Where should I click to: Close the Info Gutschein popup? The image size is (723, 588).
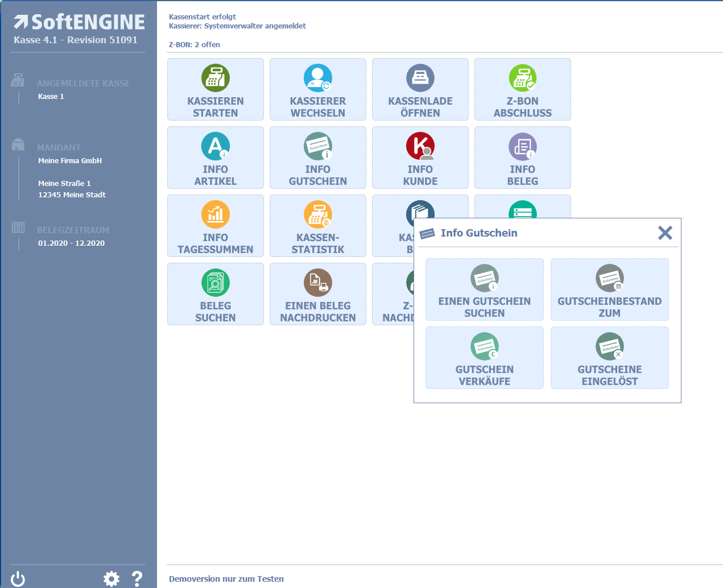(x=664, y=233)
